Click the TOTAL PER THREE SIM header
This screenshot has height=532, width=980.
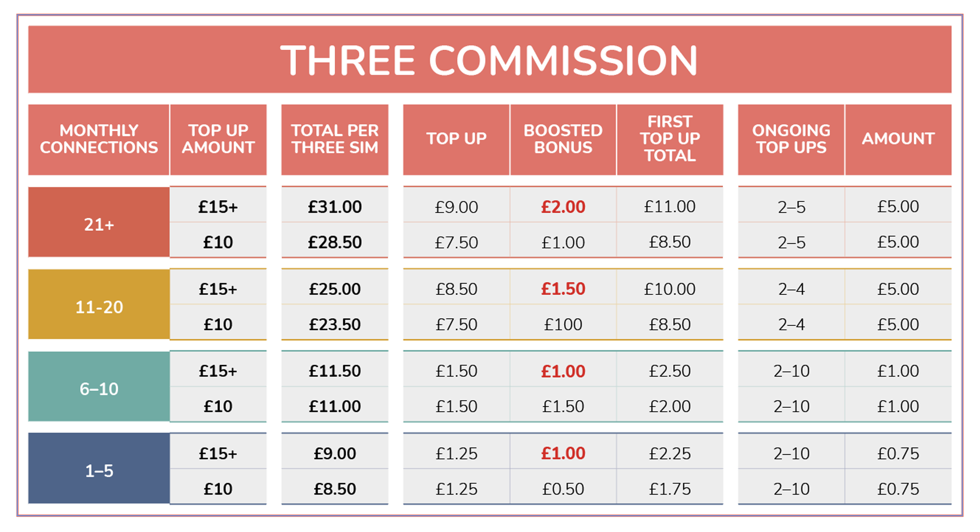click(335, 139)
